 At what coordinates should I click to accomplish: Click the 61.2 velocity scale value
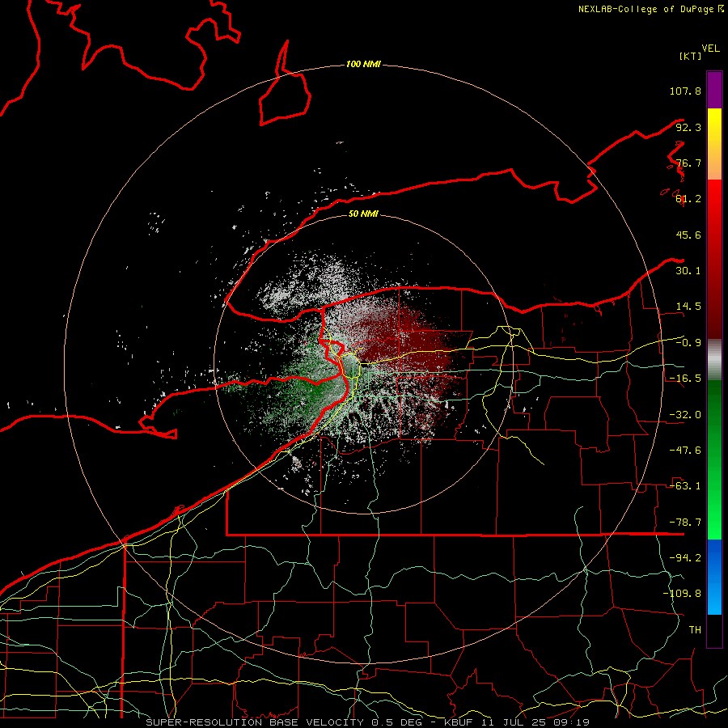click(x=688, y=199)
